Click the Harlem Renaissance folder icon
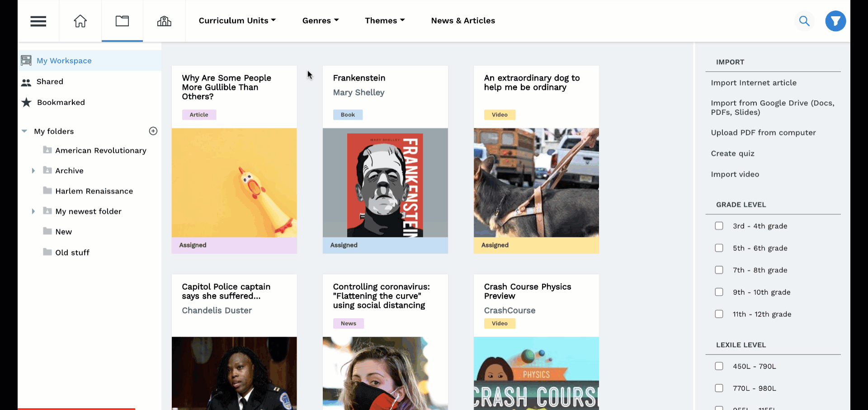 [x=47, y=190]
